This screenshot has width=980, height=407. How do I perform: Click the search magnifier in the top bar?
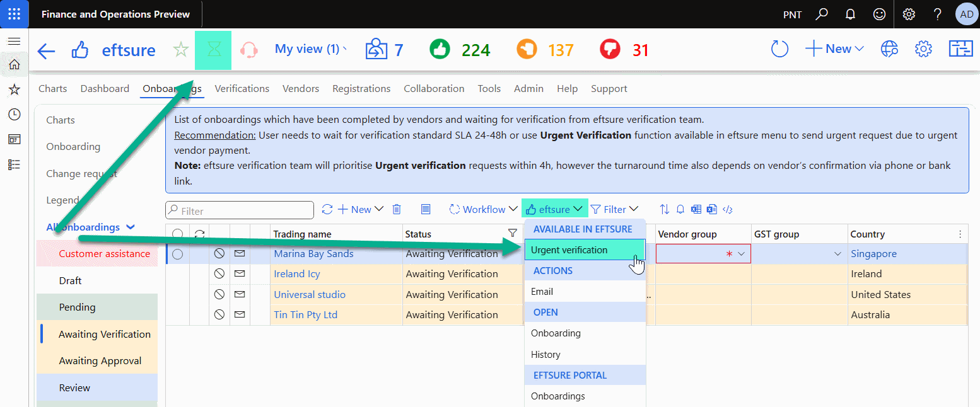click(822, 14)
